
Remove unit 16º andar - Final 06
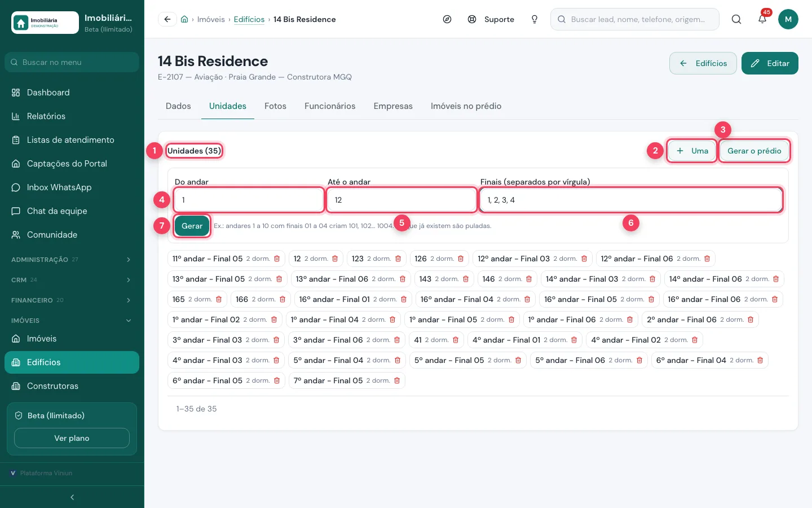[775, 299]
